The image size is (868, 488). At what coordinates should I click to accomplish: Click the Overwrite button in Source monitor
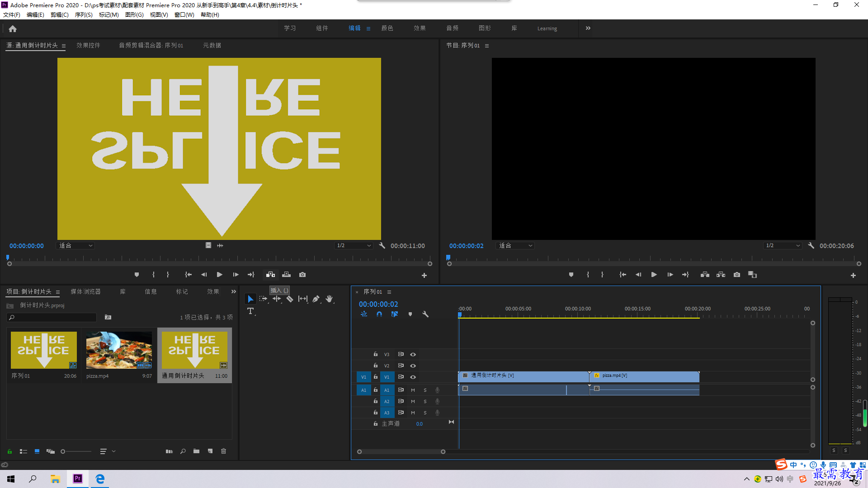tap(287, 275)
